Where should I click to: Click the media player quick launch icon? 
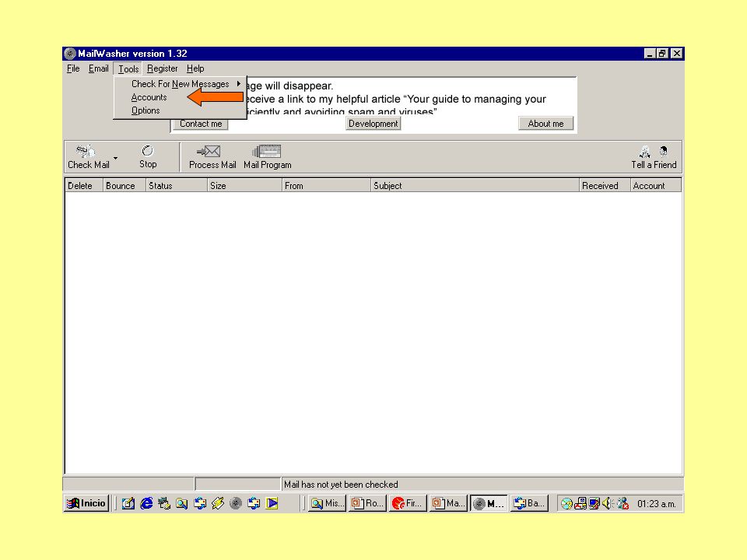pos(272,503)
